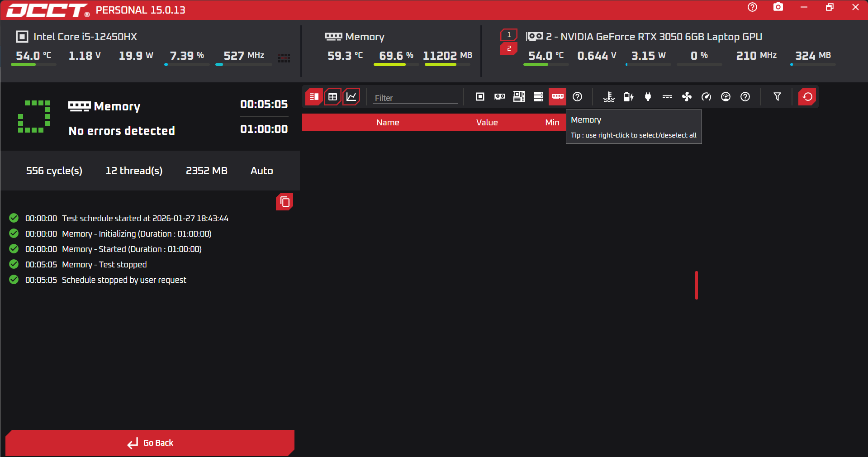This screenshot has height=457, width=868.
Task: Toggle the highlighted Memory sensors filter
Action: click(x=558, y=97)
